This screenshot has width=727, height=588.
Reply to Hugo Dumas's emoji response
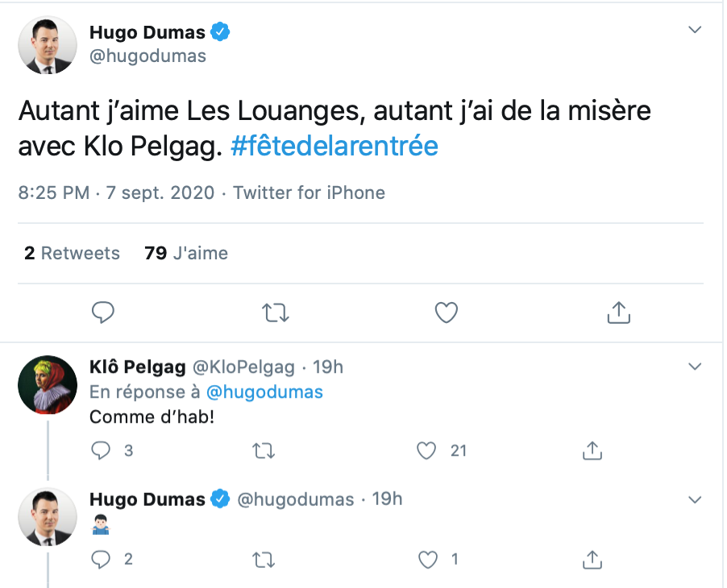pyautogui.click(x=101, y=558)
